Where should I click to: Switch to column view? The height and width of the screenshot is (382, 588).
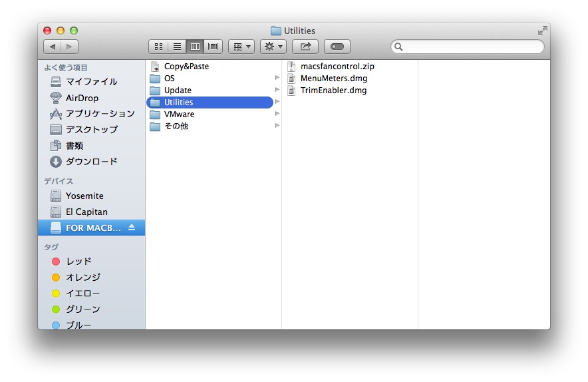[195, 47]
